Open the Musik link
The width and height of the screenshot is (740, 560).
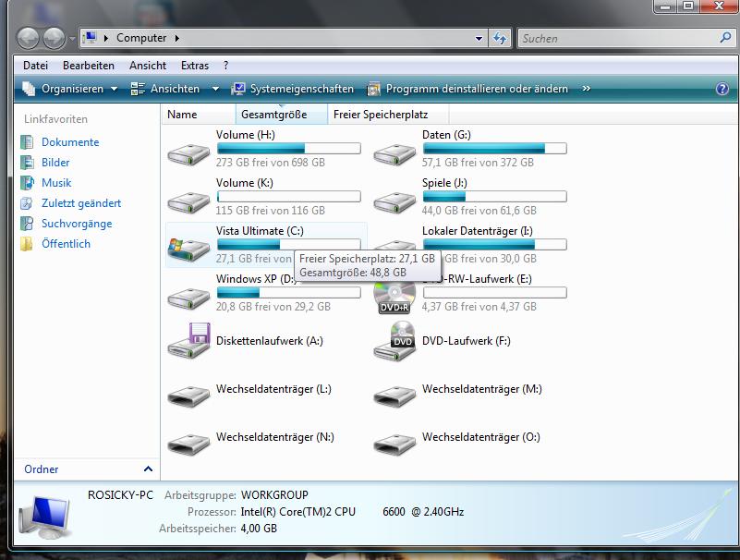point(56,183)
